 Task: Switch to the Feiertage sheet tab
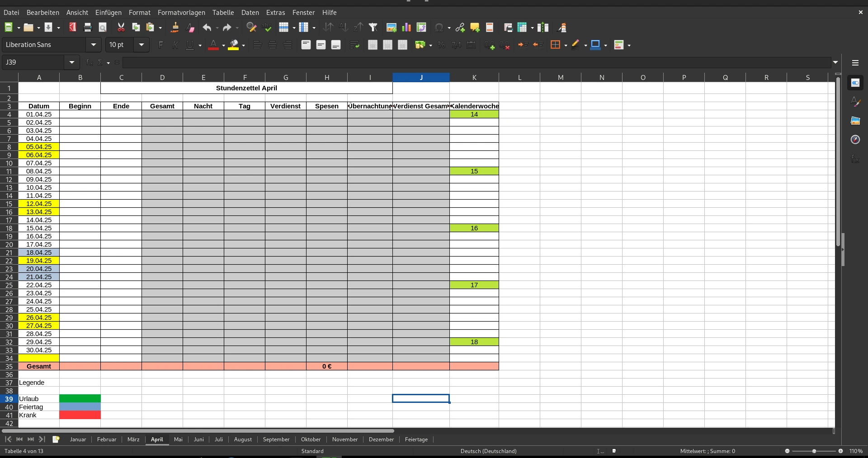click(416, 439)
